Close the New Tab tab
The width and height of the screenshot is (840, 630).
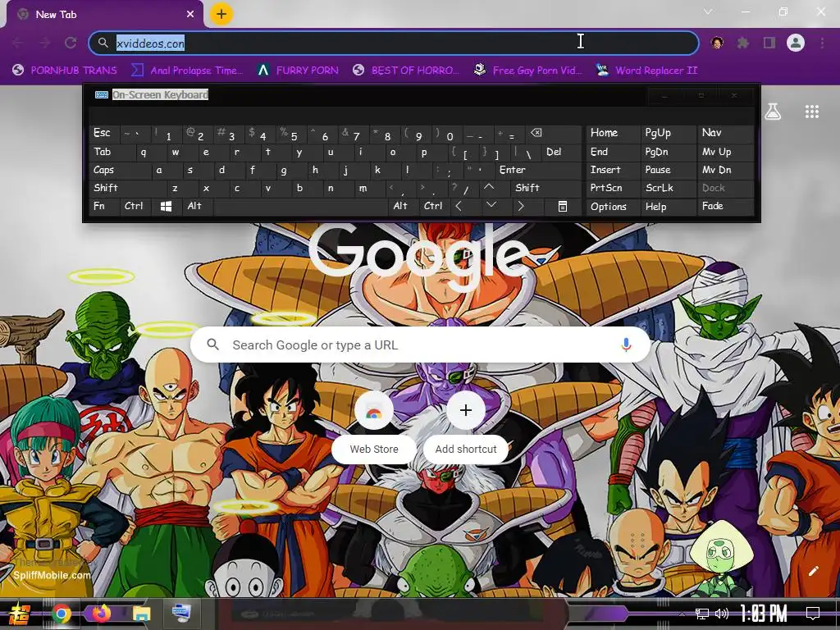pyautogui.click(x=190, y=15)
